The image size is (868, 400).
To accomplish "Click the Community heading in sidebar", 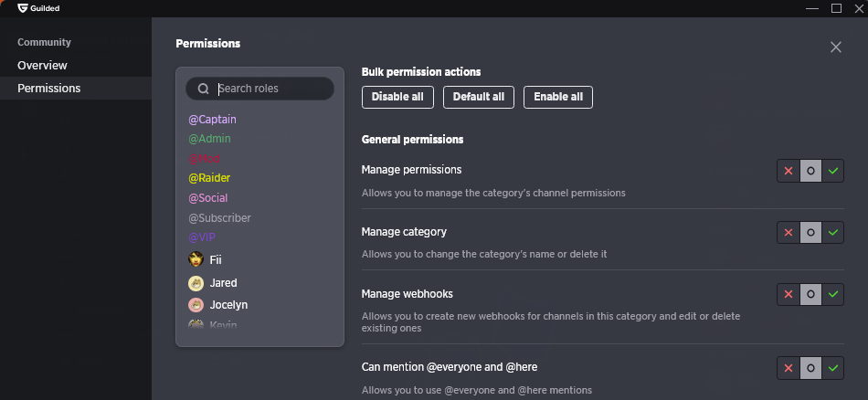I will point(44,42).
